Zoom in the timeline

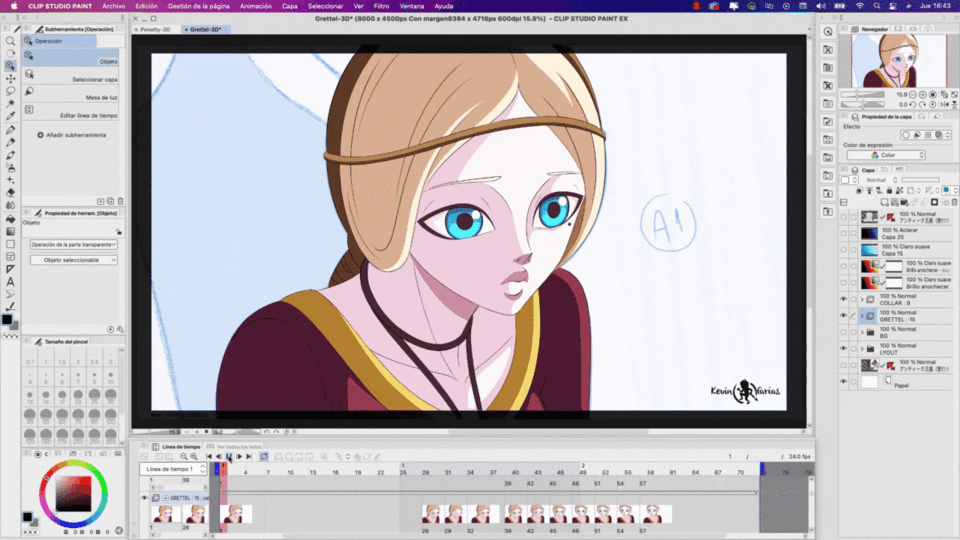pyautogui.click(x=193, y=457)
